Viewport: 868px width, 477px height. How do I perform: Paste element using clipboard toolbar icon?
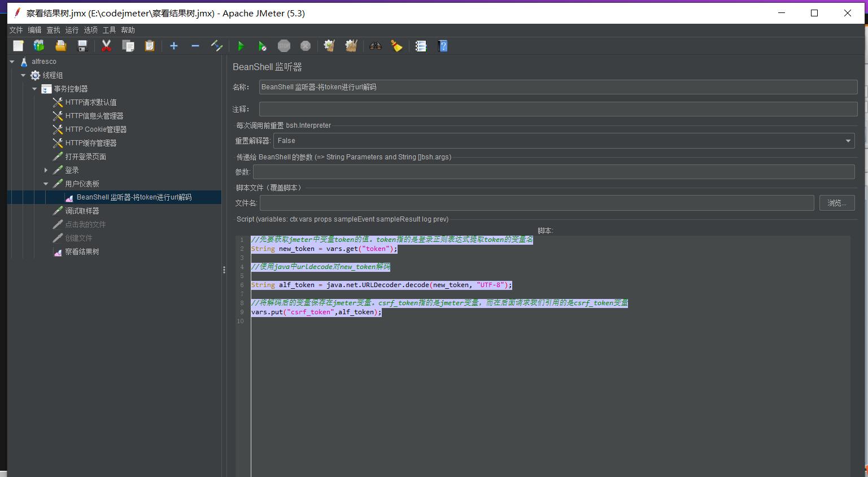point(150,46)
